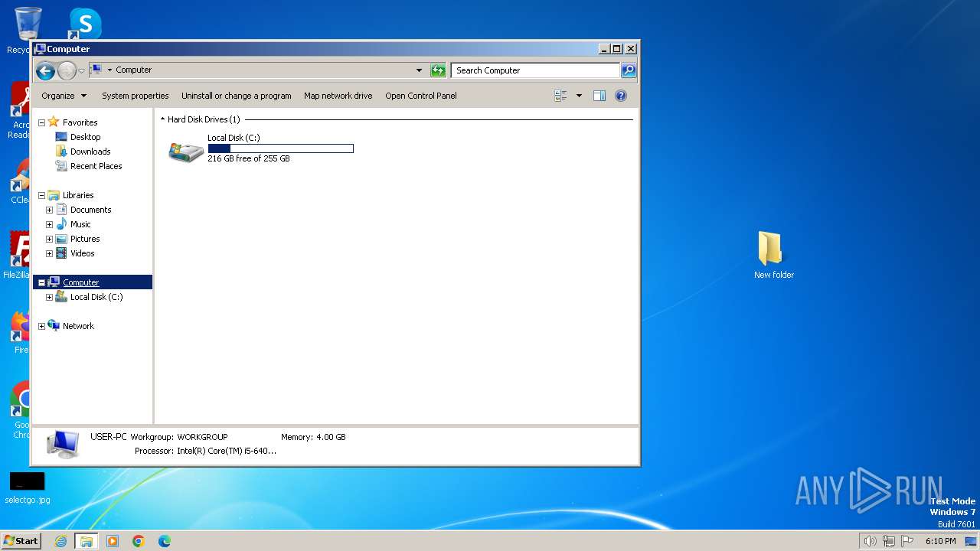This screenshot has width=980, height=551.
Task: Choose Uninstall or change a program
Action: click(237, 96)
